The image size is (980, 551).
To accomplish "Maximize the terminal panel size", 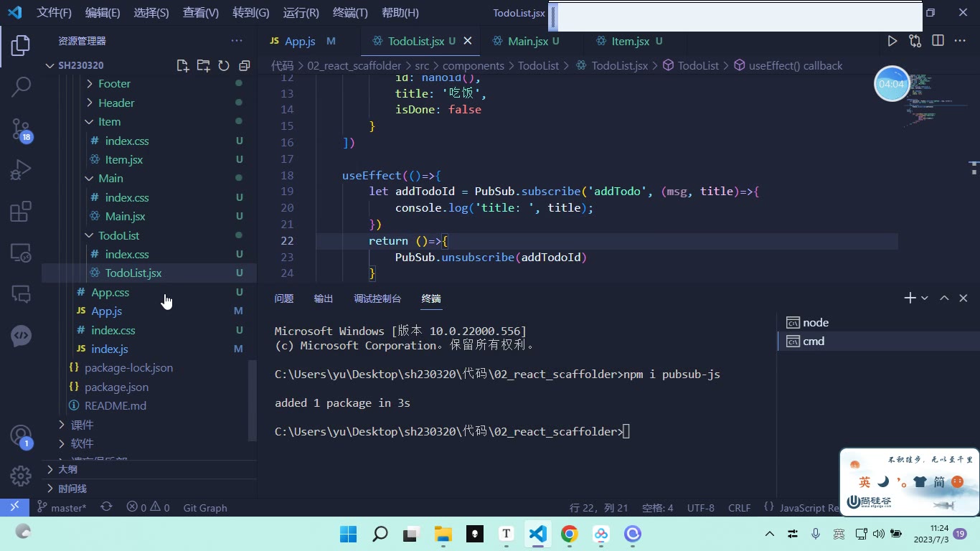I will point(944,298).
